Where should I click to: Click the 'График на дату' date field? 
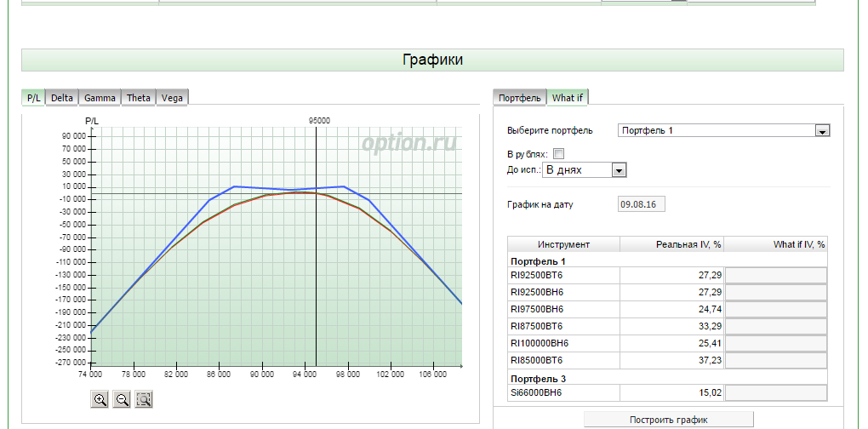tap(641, 203)
